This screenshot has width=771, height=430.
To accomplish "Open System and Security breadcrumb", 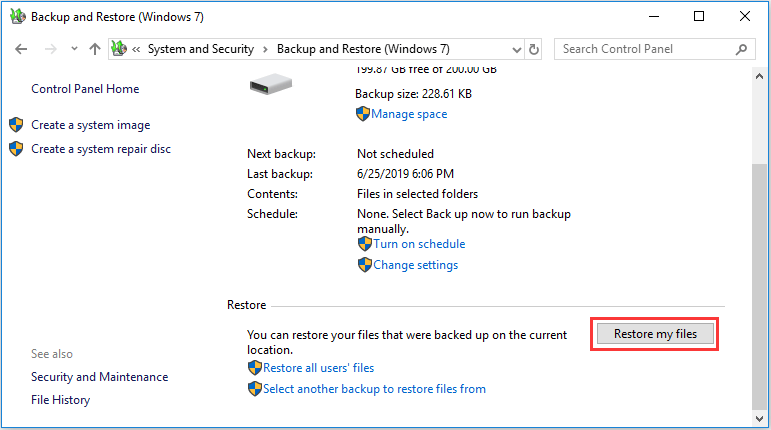I will [x=201, y=49].
